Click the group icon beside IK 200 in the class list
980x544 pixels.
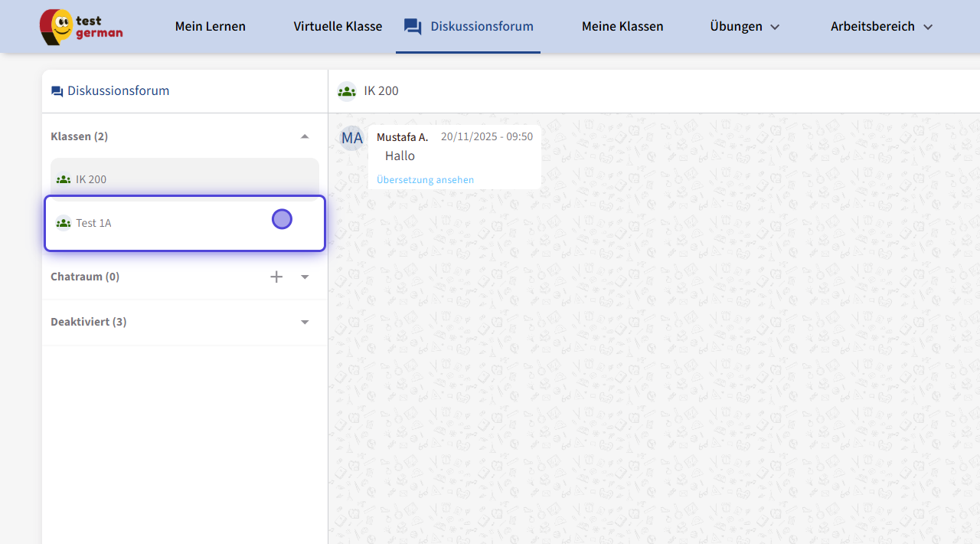point(64,179)
